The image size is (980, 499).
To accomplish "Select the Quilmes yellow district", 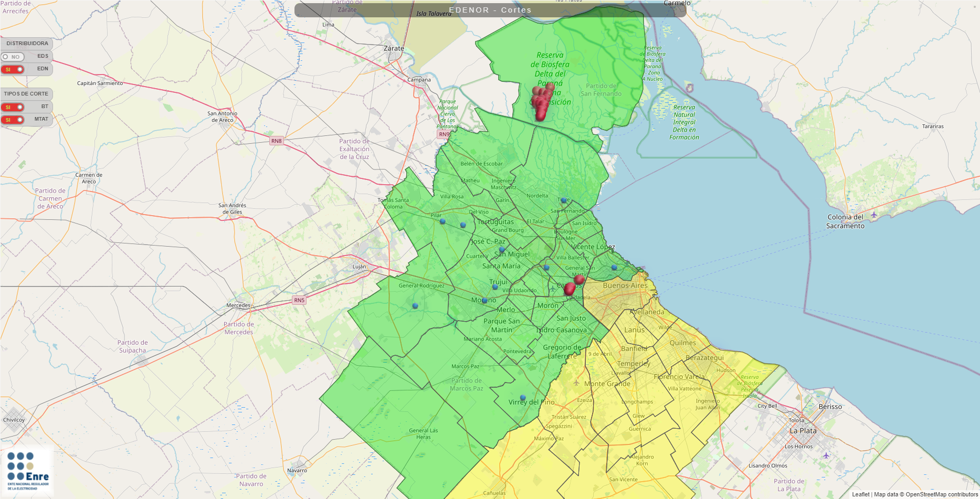I will tap(682, 343).
